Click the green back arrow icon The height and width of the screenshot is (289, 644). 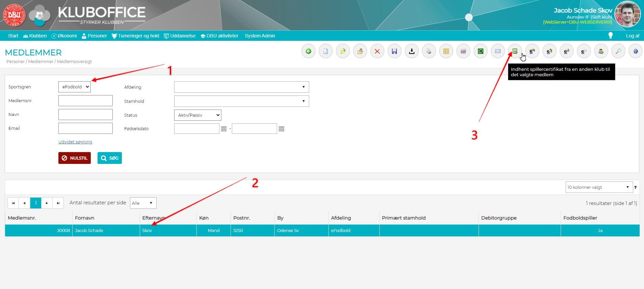coord(308,51)
